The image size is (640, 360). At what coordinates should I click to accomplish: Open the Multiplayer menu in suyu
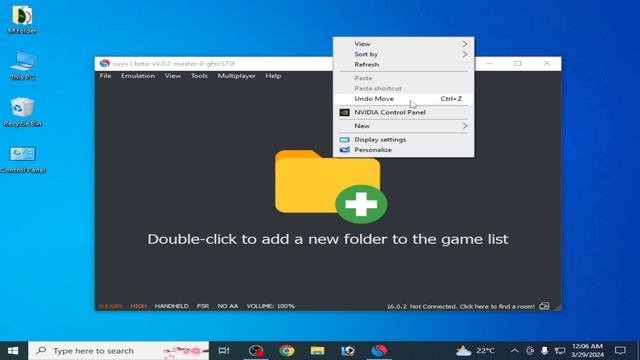pyautogui.click(x=236, y=76)
